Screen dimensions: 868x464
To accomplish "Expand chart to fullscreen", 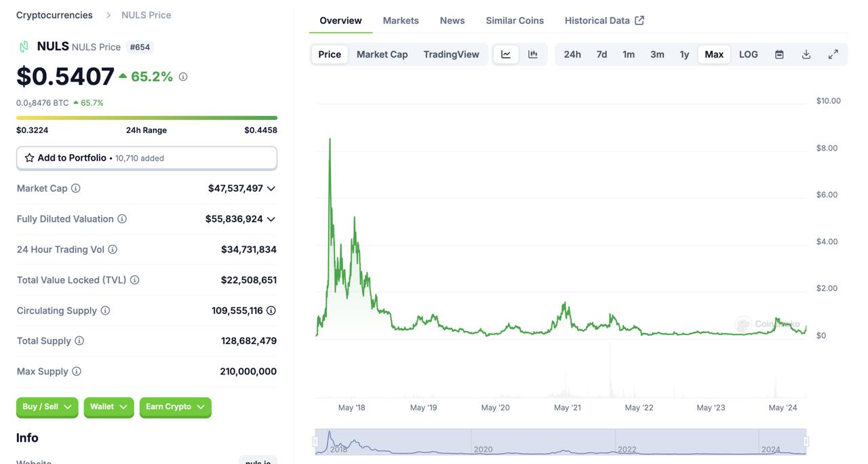I will click(833, 54).
